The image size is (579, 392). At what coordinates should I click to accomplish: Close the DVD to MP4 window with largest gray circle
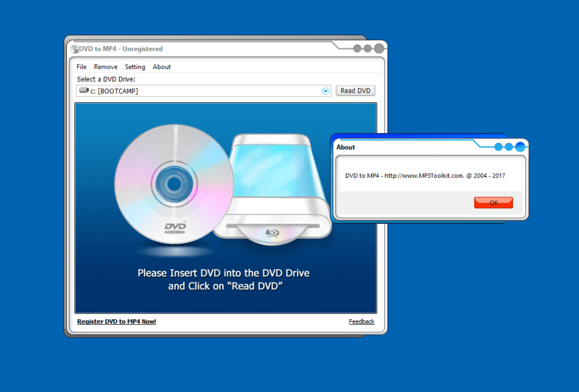[379, 48]
